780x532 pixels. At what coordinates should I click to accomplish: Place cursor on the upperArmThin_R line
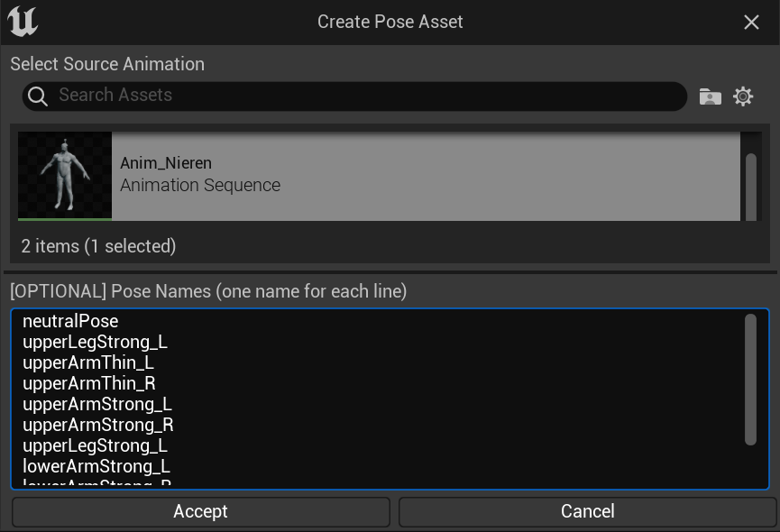(x=89, y=383)
